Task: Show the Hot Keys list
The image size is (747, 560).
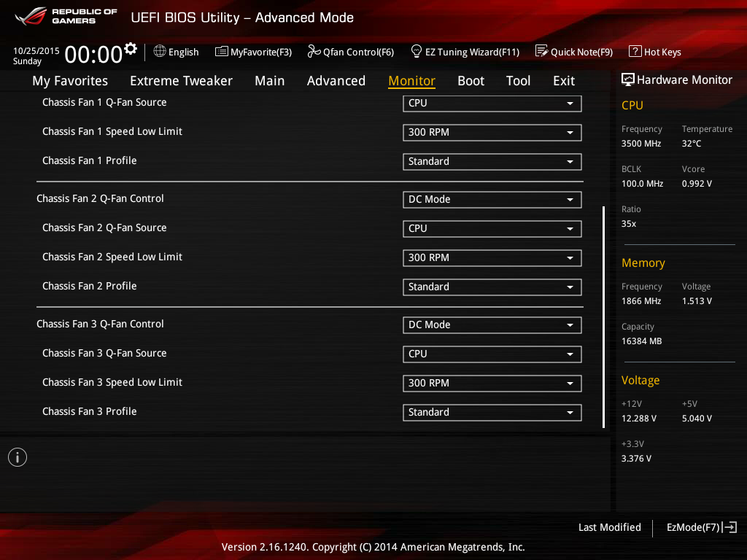Action: tap(662, 52)
